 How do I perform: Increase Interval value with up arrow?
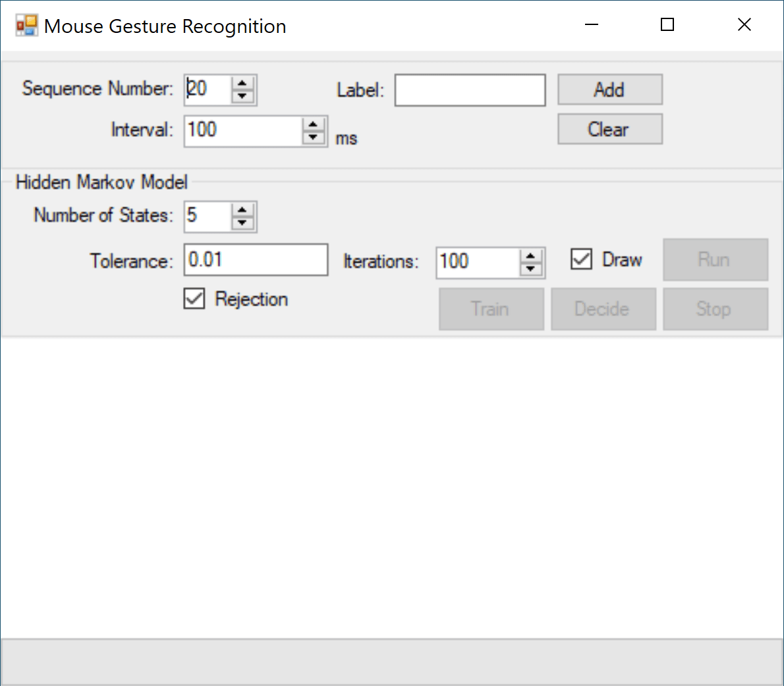(314, 124)
